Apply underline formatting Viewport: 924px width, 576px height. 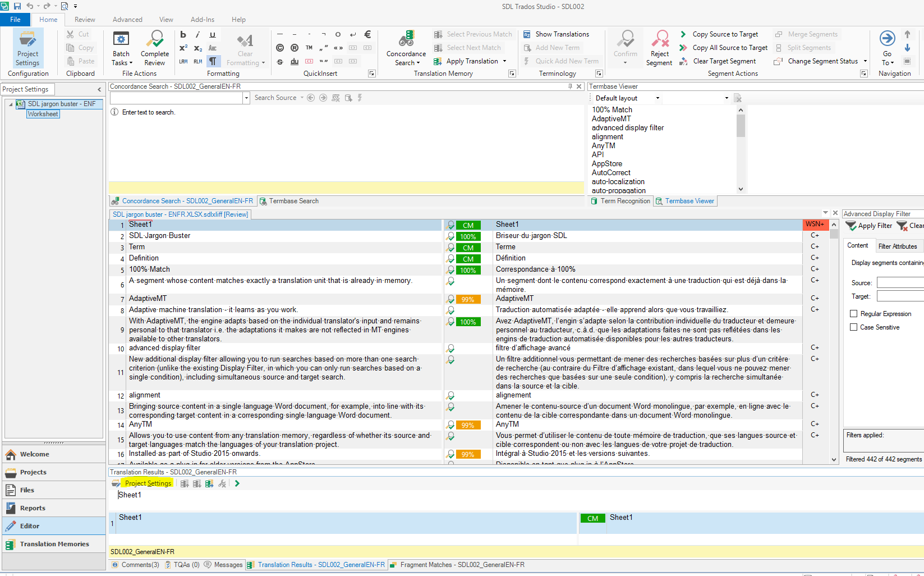(212, 34)
